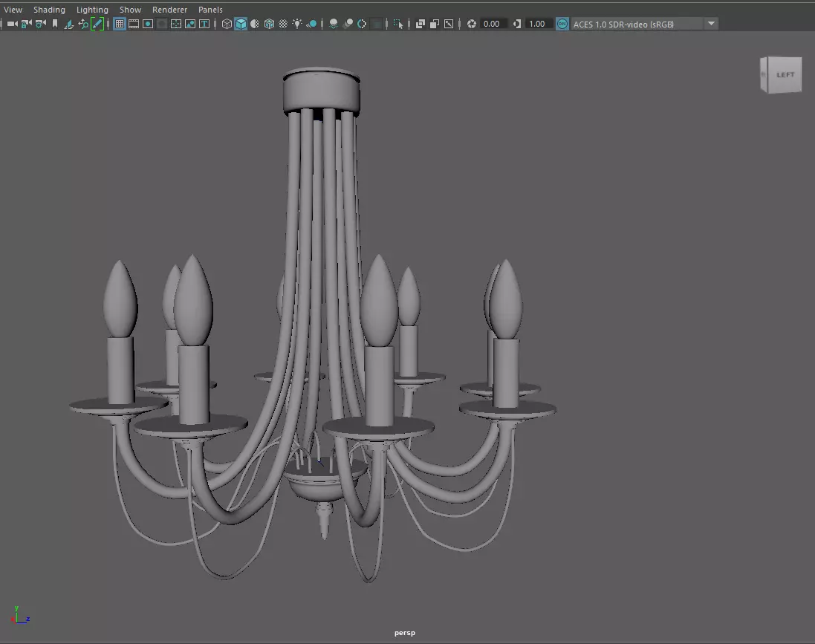Click Use All Lights bulb icon
Image resolution: width=815 pixels, height=644 pixels.
tap(297, 23)
